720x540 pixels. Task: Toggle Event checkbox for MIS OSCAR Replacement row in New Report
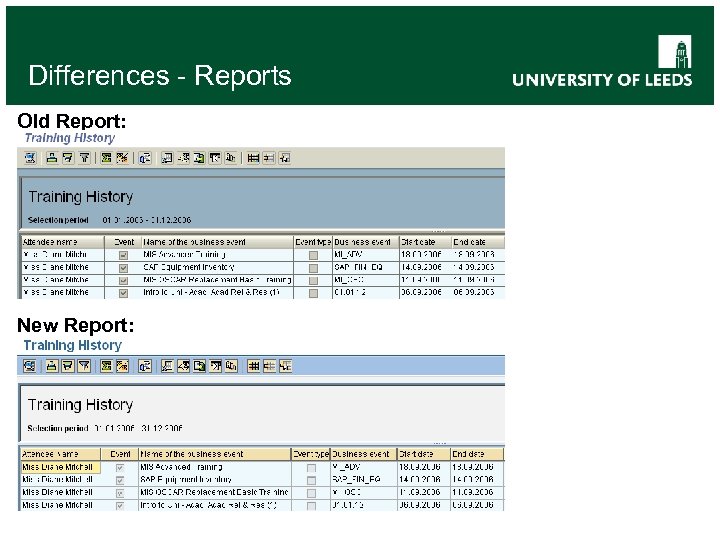coord(120,493)
